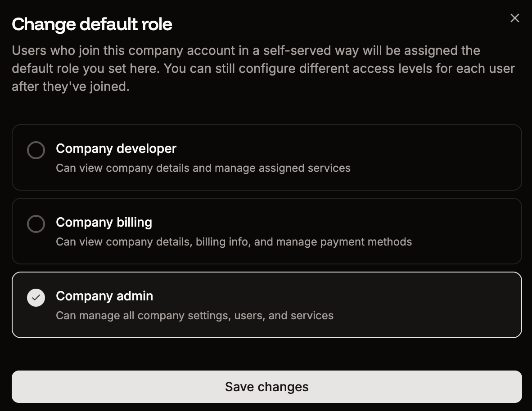This screenshot has height=411, width=532.
Task: Click the Change default role heading
Action: point(92,24)
